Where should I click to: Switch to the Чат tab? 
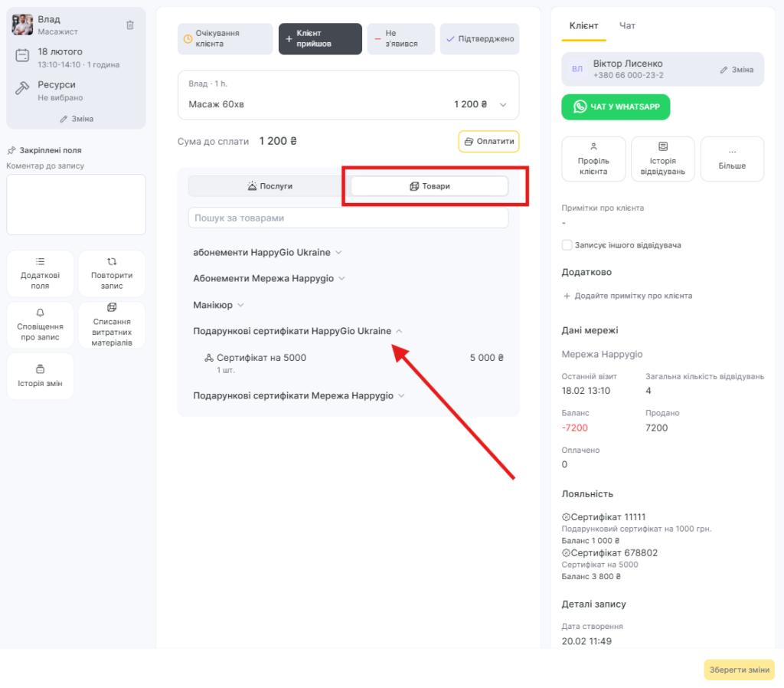(x=627, y=26)
